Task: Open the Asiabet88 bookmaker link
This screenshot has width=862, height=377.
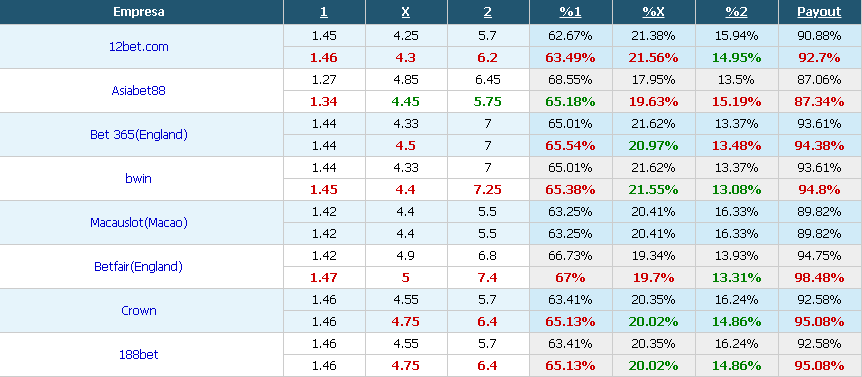Action: click(x=139, y=91)
